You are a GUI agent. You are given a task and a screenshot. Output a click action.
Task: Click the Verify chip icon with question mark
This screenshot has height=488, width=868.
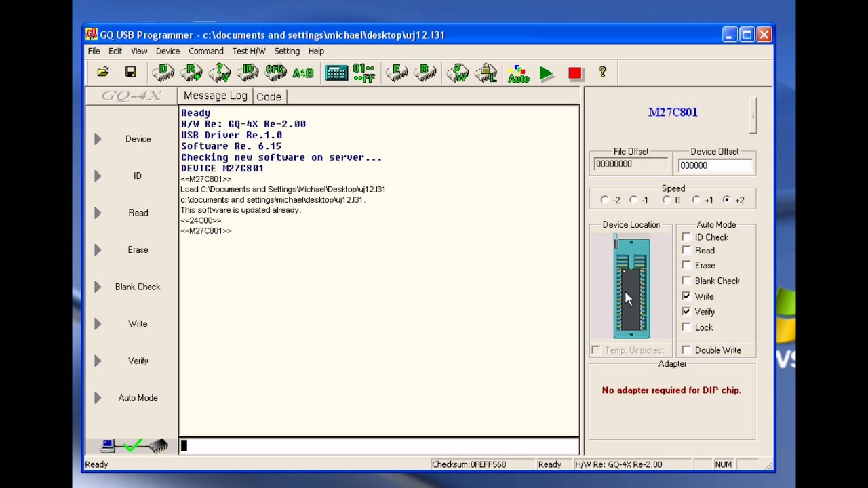pos(220,73)
